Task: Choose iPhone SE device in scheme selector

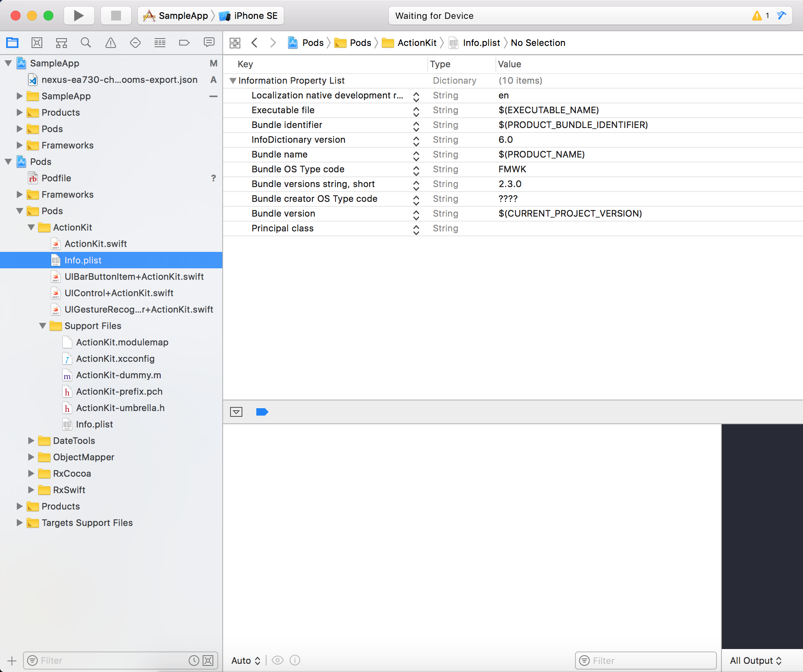Action: pyautogui.click(x=255, y=16)
